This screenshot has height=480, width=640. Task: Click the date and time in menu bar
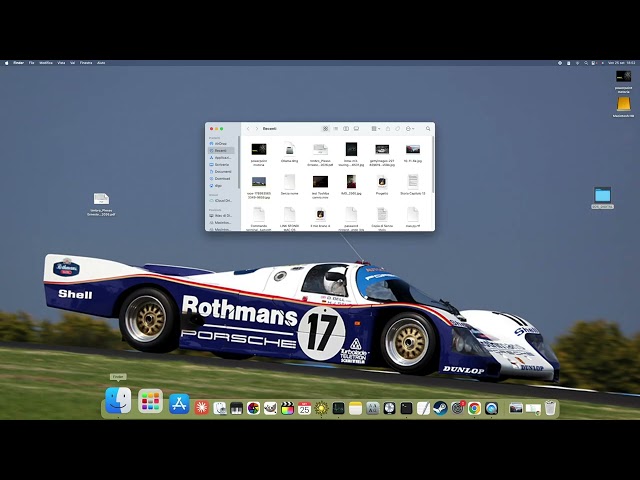pos(622,63)
